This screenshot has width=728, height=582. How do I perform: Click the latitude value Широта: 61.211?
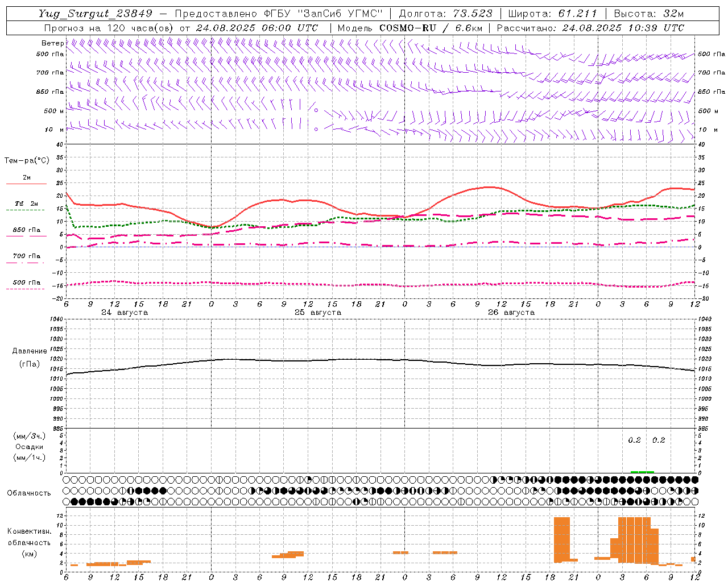pyautogui.click(x=553, y=14)
